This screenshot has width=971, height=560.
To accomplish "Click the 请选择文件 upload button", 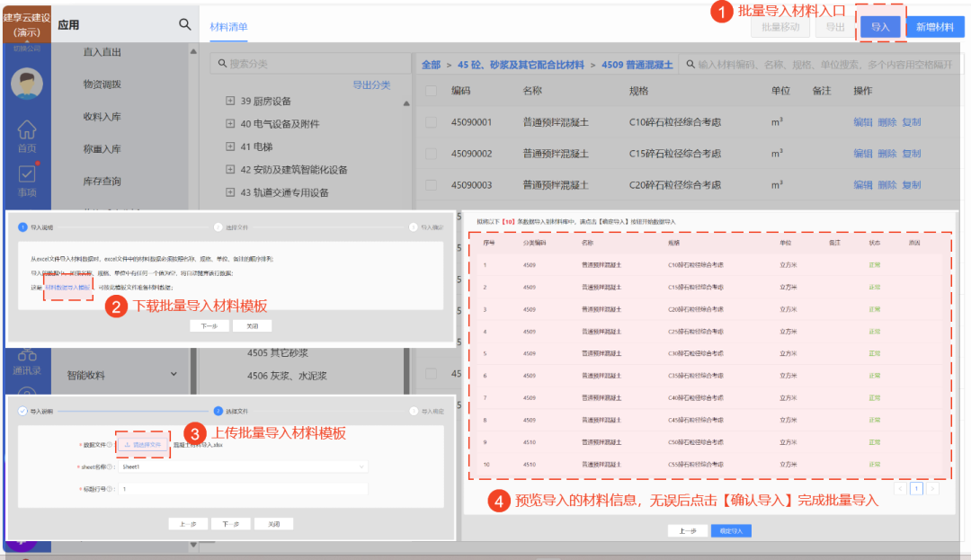I will coord(142,444).
